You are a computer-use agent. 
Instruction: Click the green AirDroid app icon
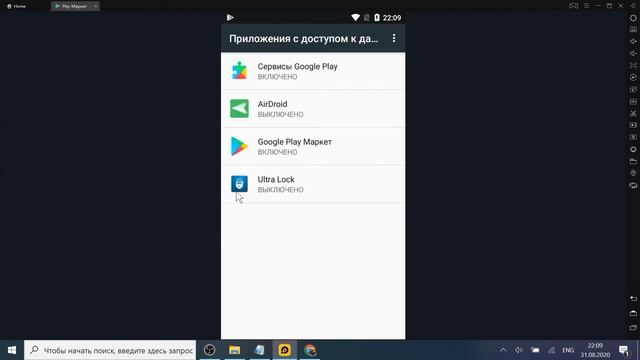click(239, 109)
